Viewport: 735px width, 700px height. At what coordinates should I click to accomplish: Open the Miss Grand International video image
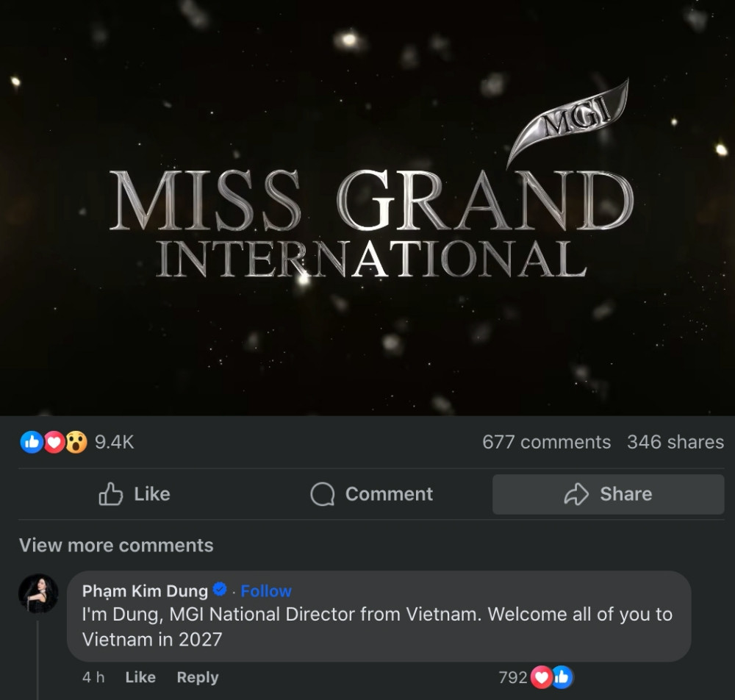(x=367, y=207)
